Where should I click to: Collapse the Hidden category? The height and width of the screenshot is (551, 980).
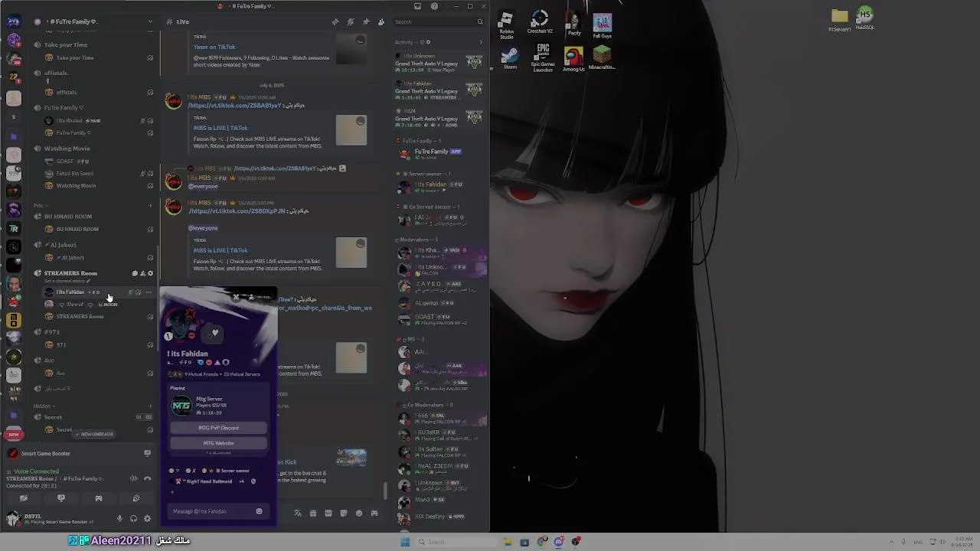point(43,406)
